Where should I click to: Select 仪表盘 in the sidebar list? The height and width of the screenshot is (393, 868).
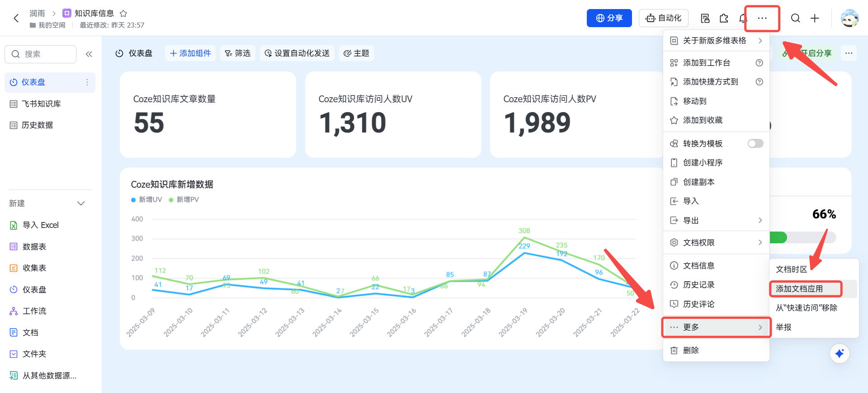(x=50, y=82)
